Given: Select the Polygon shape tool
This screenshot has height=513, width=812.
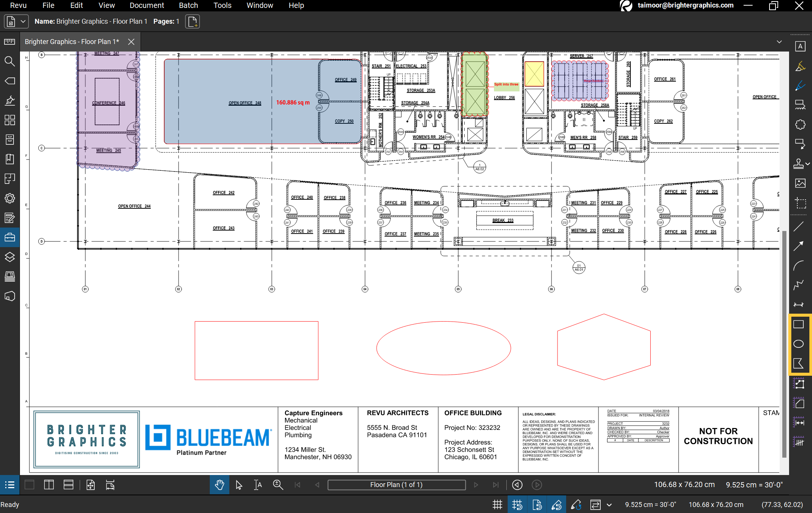Looking at the screenshot, I should [798, 363].
